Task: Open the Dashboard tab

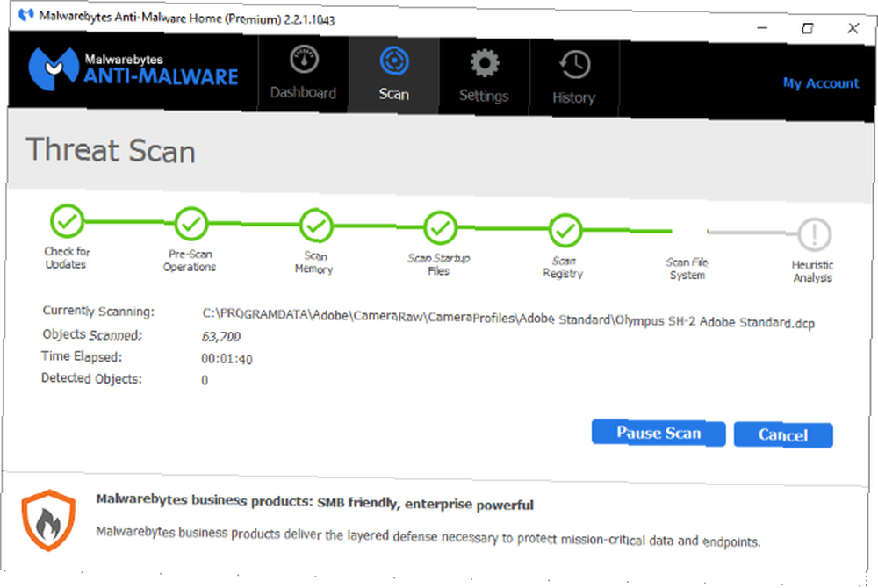Action: pyautogui.click(x=304, y=74)
